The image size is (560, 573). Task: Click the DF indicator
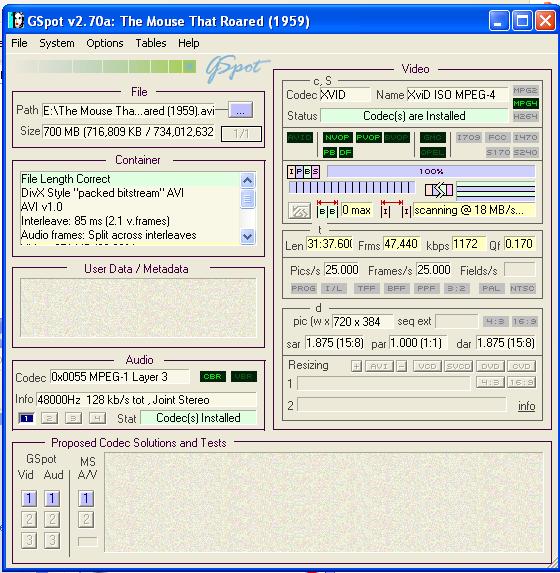345,152
